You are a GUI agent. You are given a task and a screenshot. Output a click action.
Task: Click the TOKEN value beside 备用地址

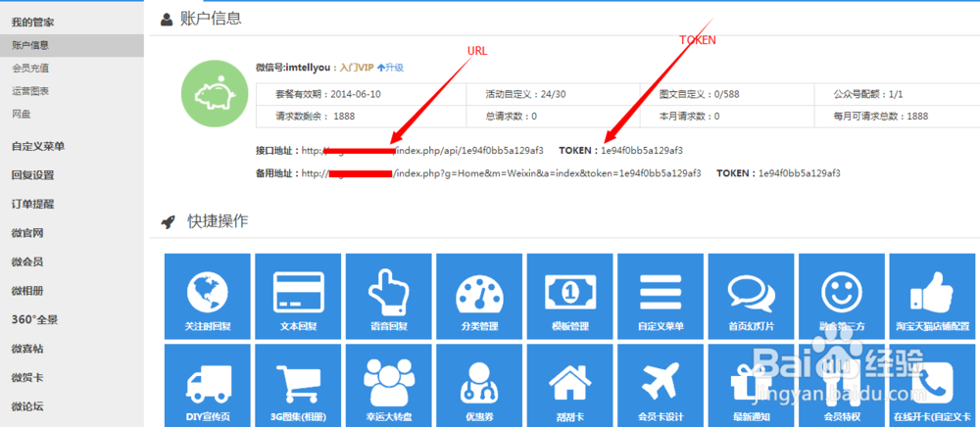click(x=800, y=173)
